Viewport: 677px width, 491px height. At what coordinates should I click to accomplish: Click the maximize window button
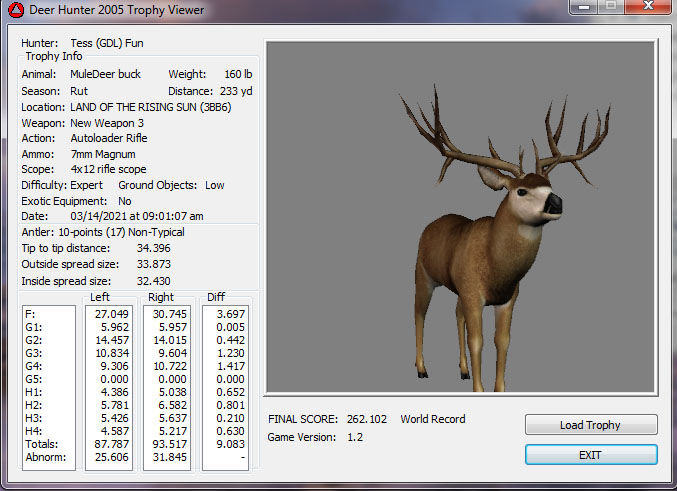click(609, 7)
